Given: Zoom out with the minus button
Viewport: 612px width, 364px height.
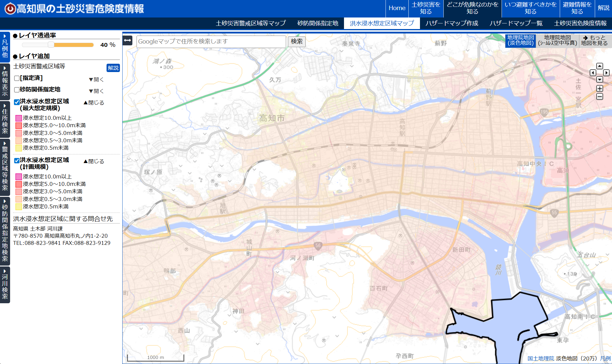Looking at the screenshot, I should click(600, 96).
